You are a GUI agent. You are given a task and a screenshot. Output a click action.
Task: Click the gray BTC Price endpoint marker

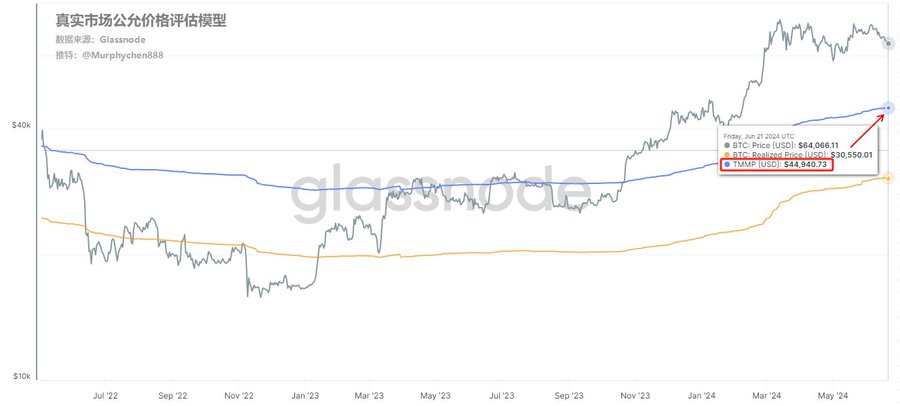[x=888, y=44]
